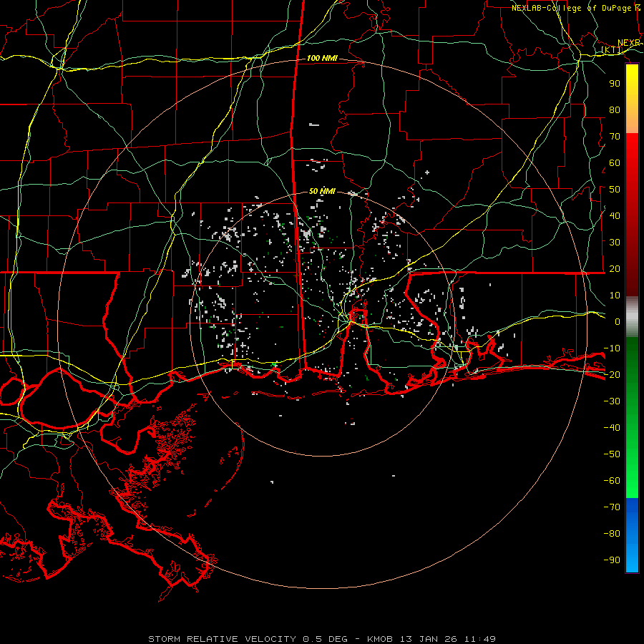Click the "[KT]" units label
This screenshot has width=644, height=644.
point(612,50)
